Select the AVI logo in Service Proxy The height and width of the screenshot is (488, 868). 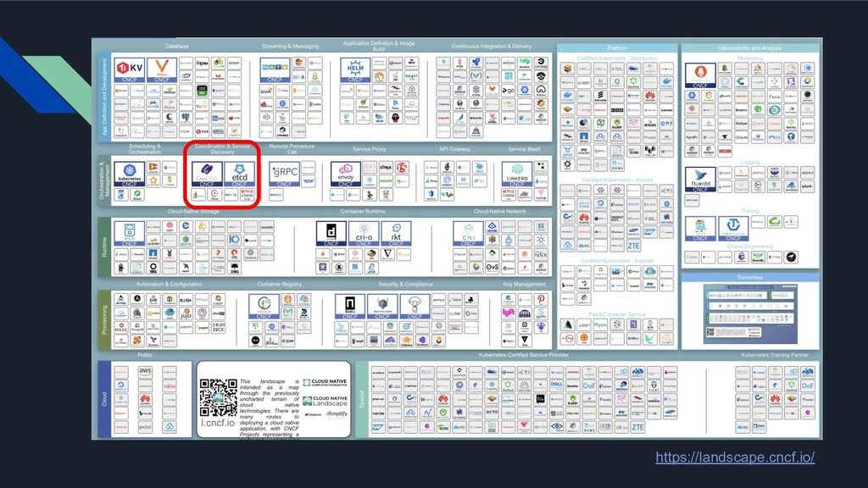(x=370, y=167)
